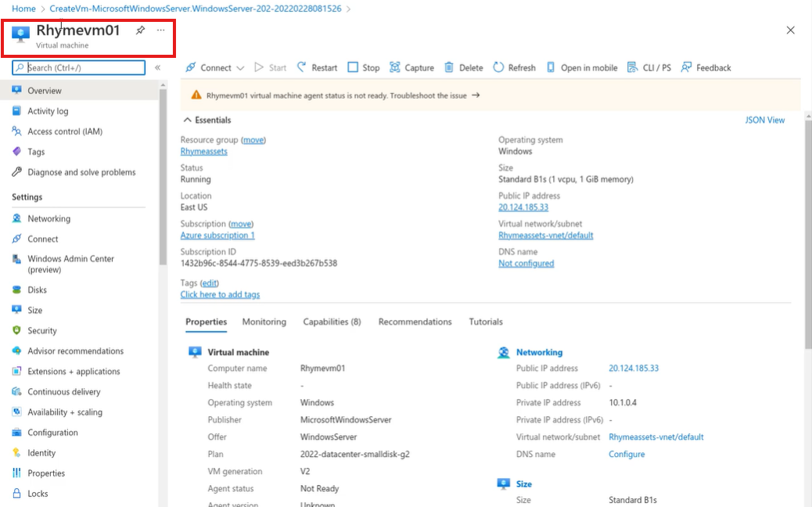812x507 pixels.
Task: Click the Connect icon in the sidebar
Action: tap(16, 239)
